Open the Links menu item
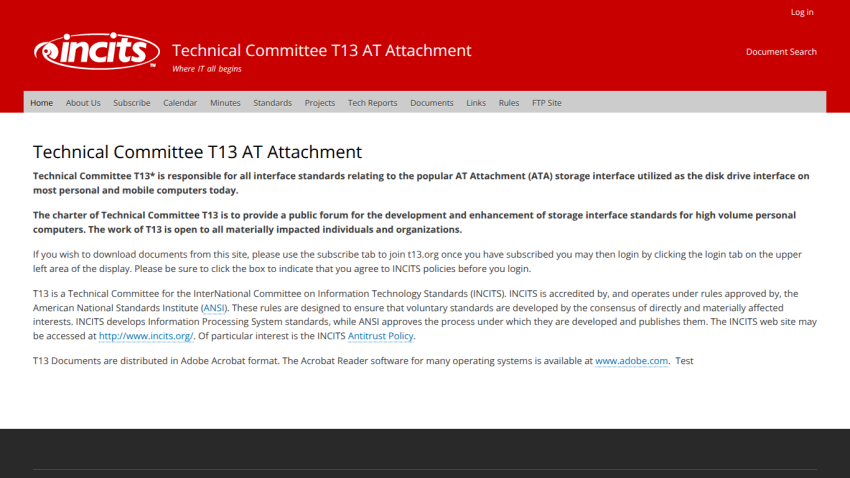This screenshot has width=850, height=478. click(x=476, y=102)
